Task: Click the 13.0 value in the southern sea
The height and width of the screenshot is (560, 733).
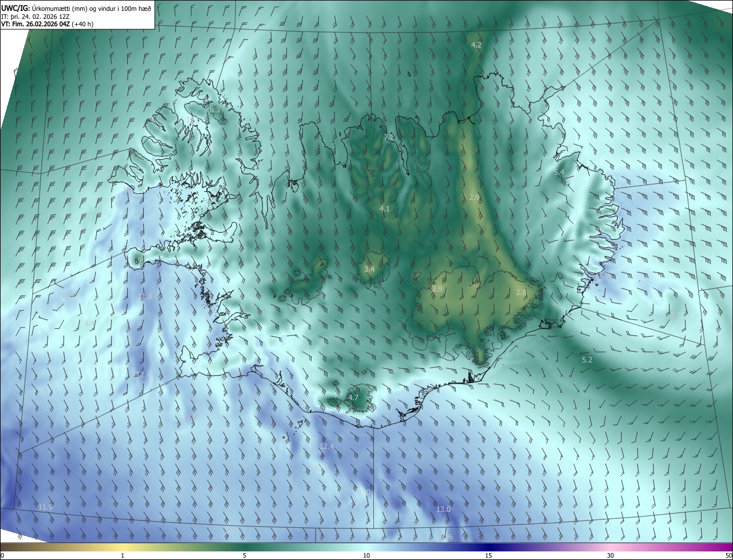Action: point(443,510)
